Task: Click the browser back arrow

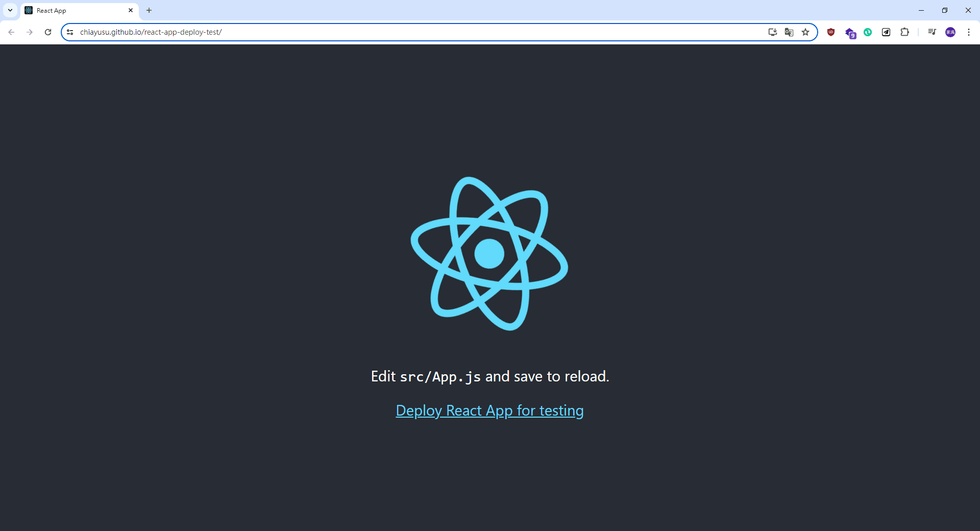Action: click(11, 32)
